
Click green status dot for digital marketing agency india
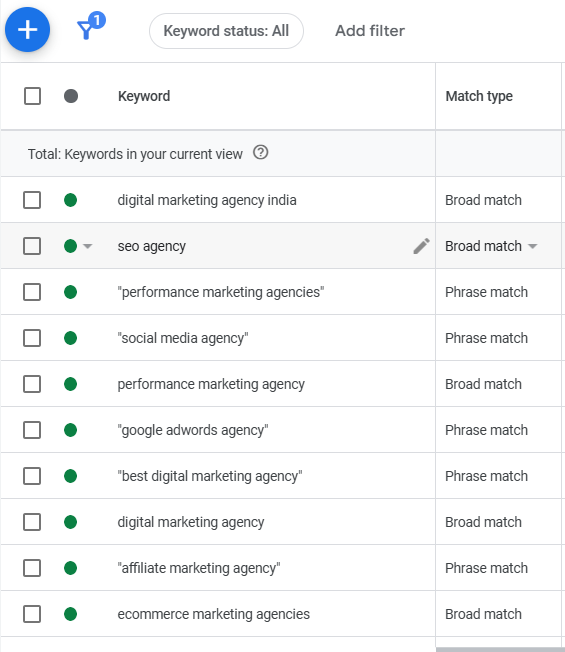coord(71,200)
